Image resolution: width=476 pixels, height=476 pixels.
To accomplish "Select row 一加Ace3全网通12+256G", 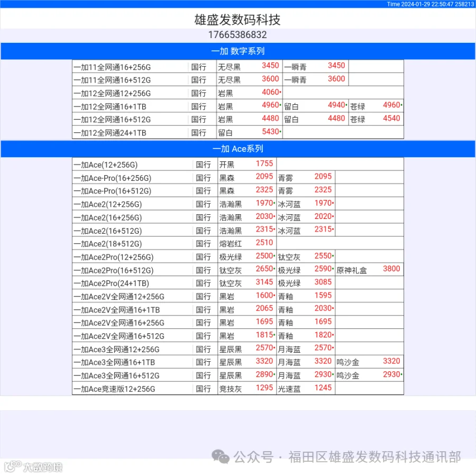I will point(238,349).
